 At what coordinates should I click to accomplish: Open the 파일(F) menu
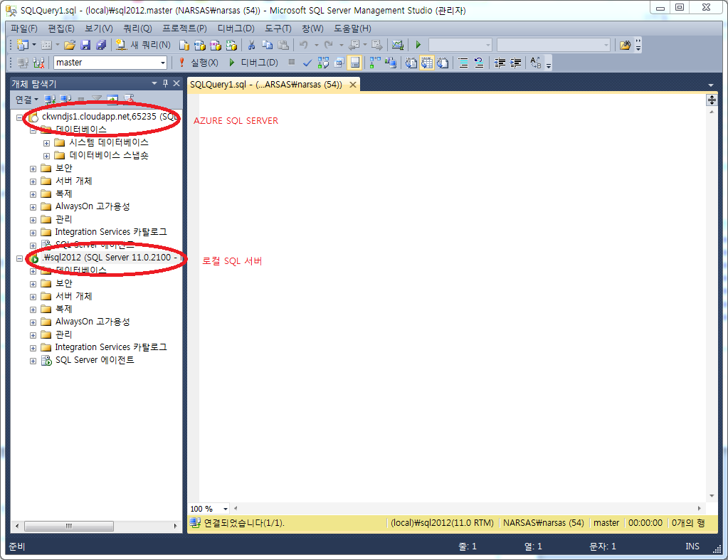[x=23, y=28]
